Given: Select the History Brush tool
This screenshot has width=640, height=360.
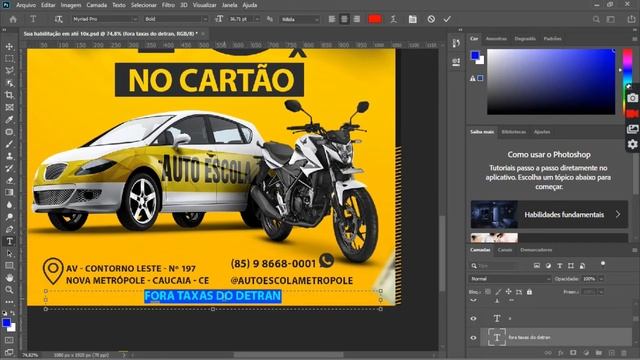Looking at the screenshot, I should [x=9, y=168].
